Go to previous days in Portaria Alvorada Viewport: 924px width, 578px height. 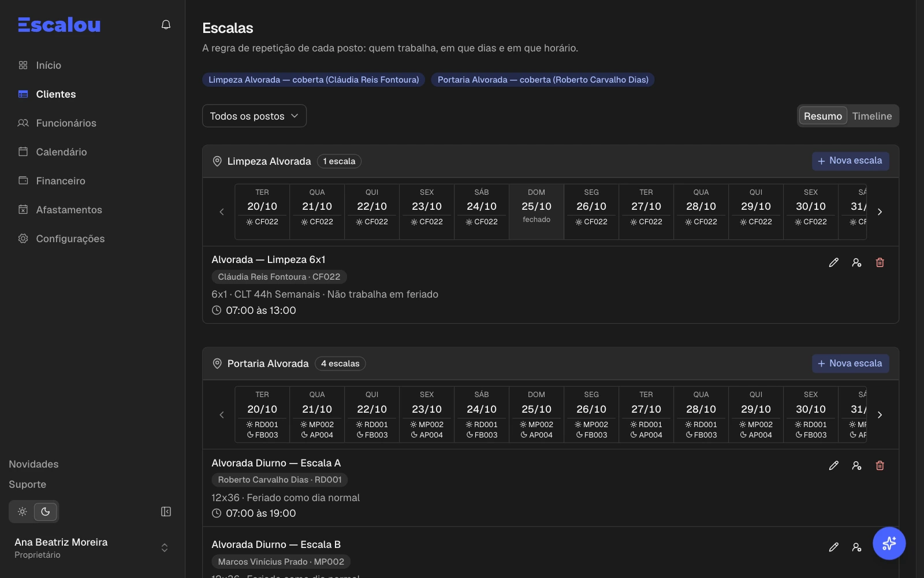tap(222, 415)
